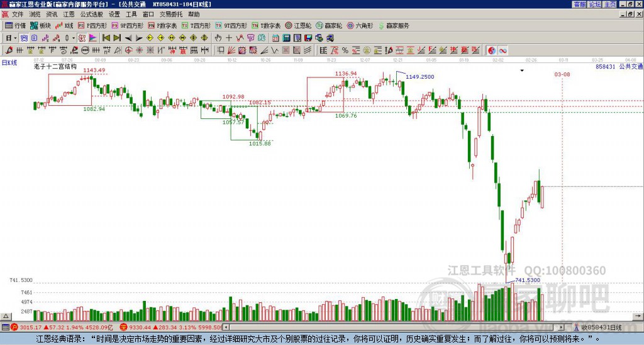Open the T数字表 tool
The height and width of the screenshot is (345, 644).
point(266,25)
